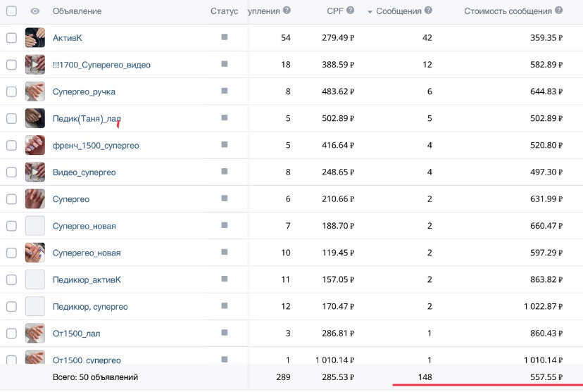
Task: Click status icon for Педикюр_активК
Action: [x=224, y=279]
